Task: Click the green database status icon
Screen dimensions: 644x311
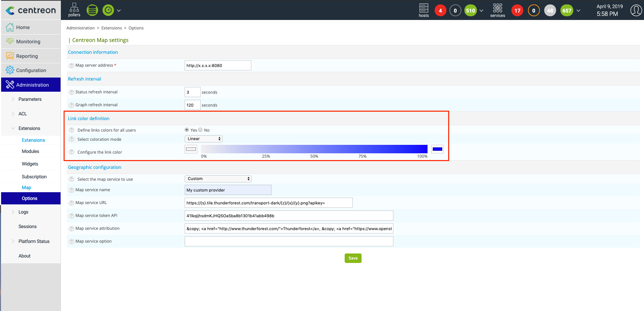Action: 92,10
